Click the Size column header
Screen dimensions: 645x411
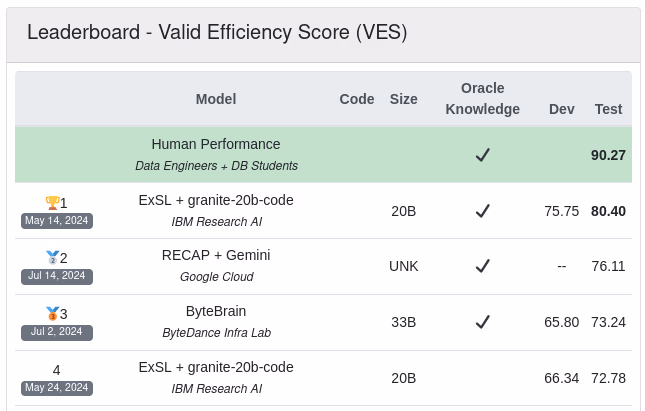point(404,99)
